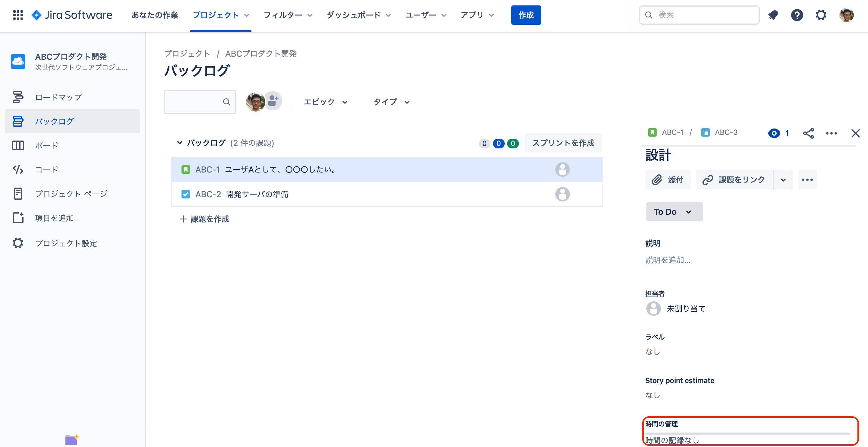Select the ロードマップ icon in the sidebar

(18, 97)
